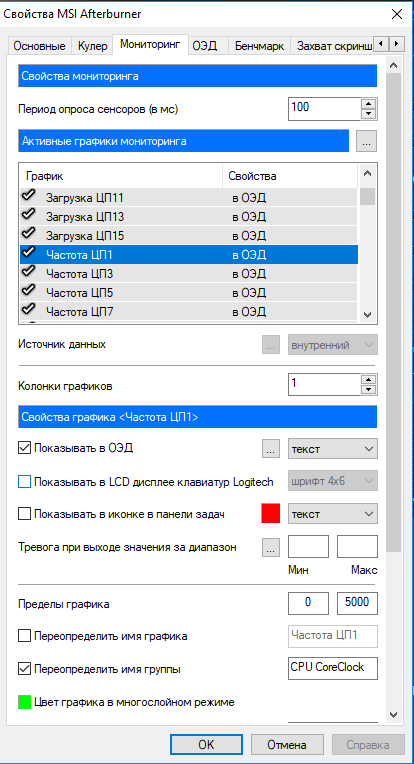
Task: Close the MSI Afterburner properties dialog
Action: pos(397,14)
